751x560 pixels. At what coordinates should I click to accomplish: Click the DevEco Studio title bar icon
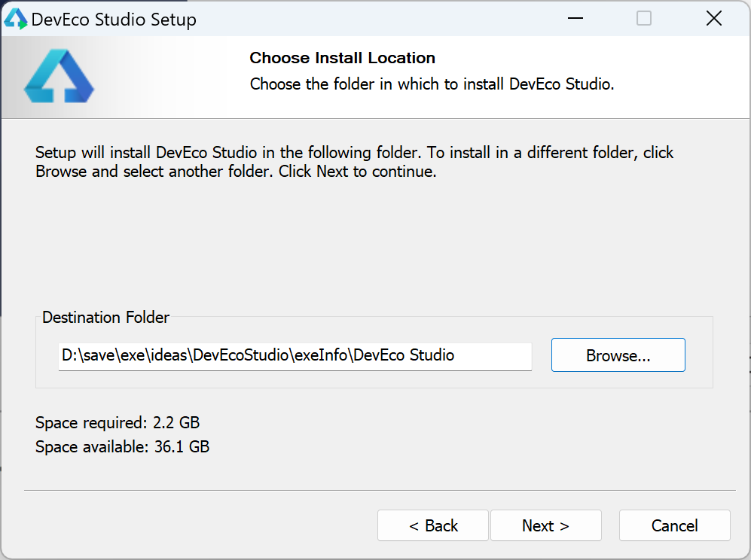[15, 19]
